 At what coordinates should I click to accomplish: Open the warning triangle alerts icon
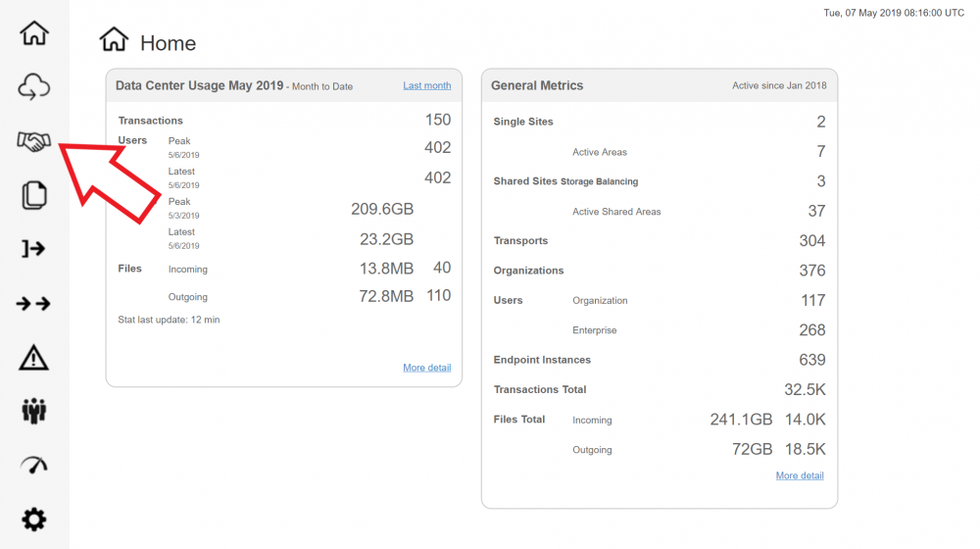(x=34, y=358)
